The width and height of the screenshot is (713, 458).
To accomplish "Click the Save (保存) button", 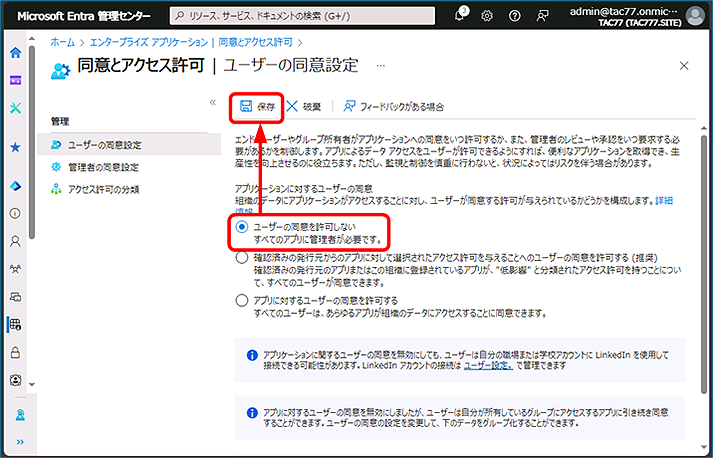I will pyautogui.click(x=257, y=107).
